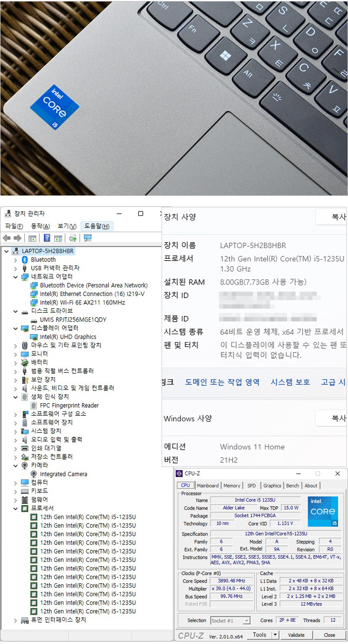Click the 저장소 컨트롤러 category icon
The height and width of the screenshot is (644, 348).
pos(25,457)
